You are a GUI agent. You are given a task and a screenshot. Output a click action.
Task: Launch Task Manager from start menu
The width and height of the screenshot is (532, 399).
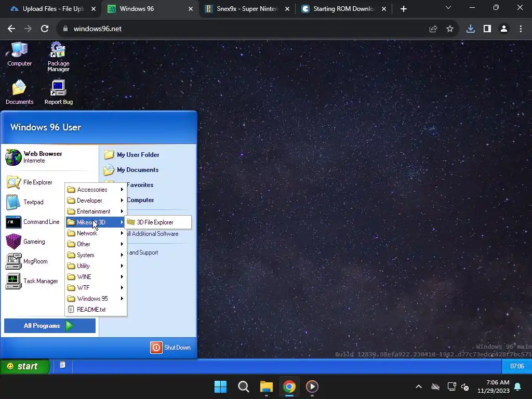pyautogui.click(x=32, y=281)
